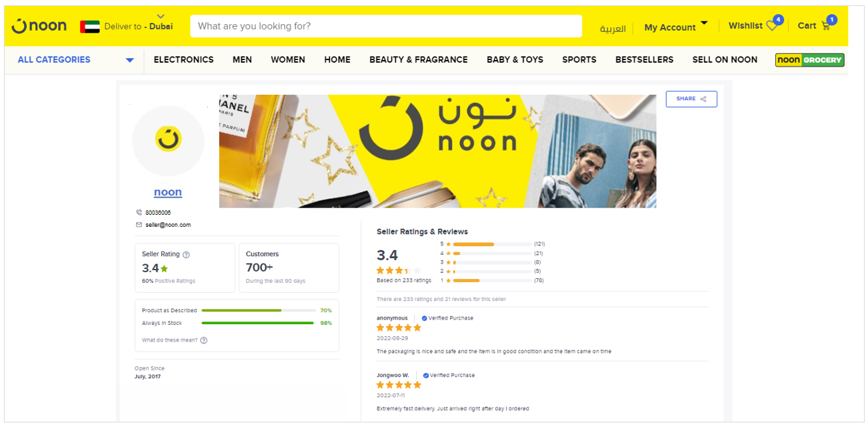The width and height of the screenshot is (868, 431).
Task: Open the My Account dropdown
Action: point(675,27)
